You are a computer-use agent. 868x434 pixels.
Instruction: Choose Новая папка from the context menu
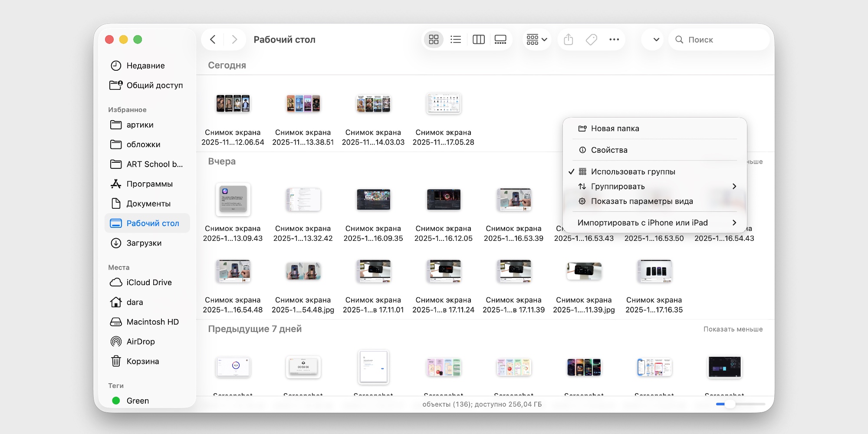[615, 128]
